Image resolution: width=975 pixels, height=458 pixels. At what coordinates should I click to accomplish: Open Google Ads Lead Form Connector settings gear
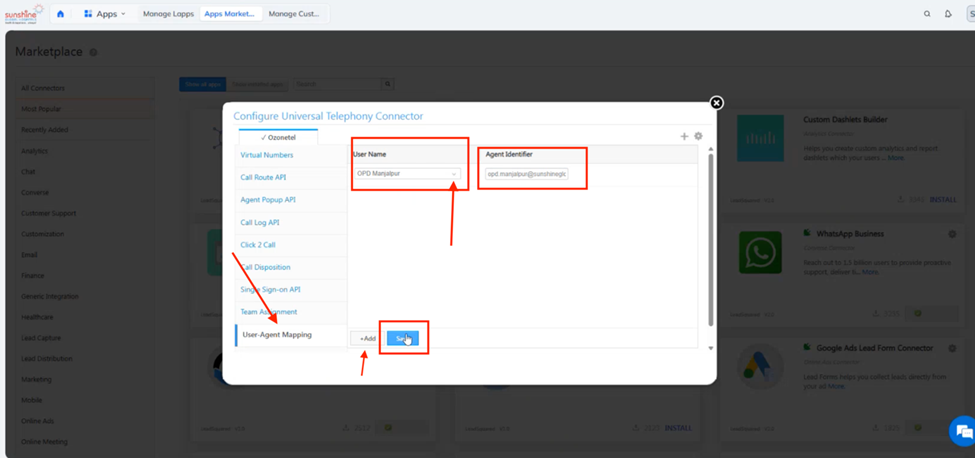951,349
